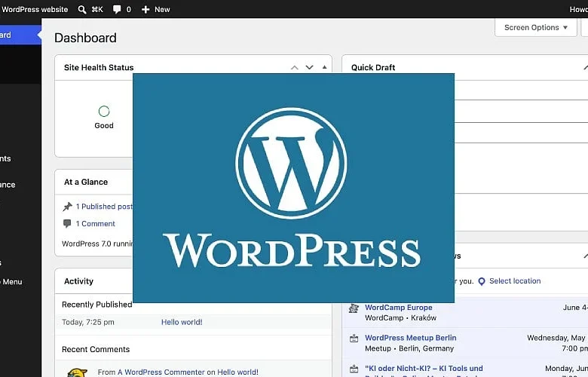The height and width of the screenshot is (377, 588).
Task: Open A WordPress Commenter author link
Action: click(161, 372)
